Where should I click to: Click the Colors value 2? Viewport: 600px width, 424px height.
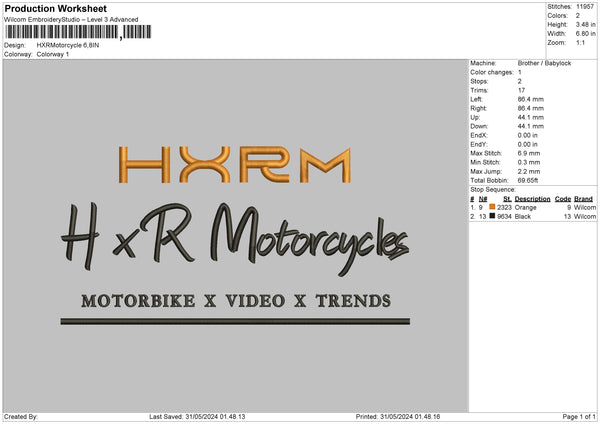(578, 16)
